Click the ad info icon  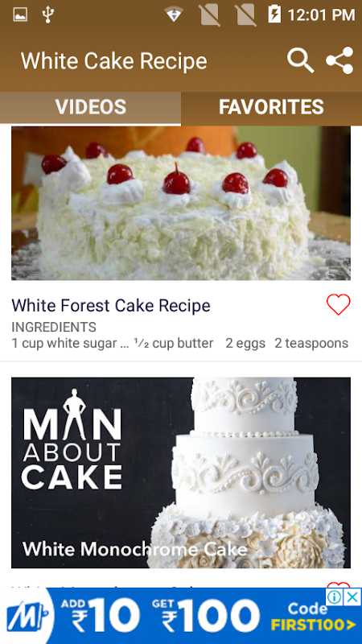point(335,597)
